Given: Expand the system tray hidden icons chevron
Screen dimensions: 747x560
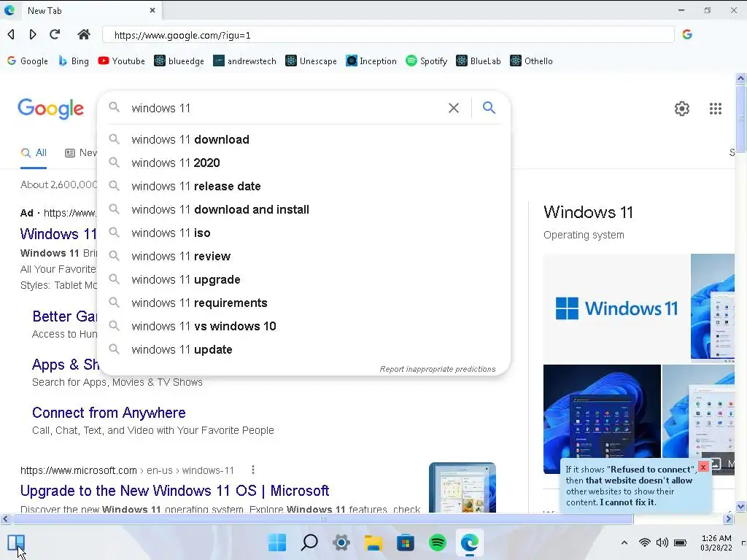Looking at the screenshot, I should 624,542.
